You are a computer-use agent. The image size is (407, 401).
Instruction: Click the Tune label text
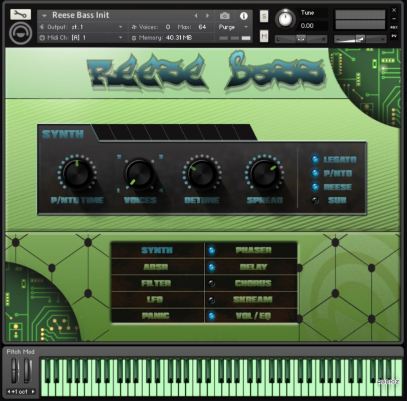(307, 13)
